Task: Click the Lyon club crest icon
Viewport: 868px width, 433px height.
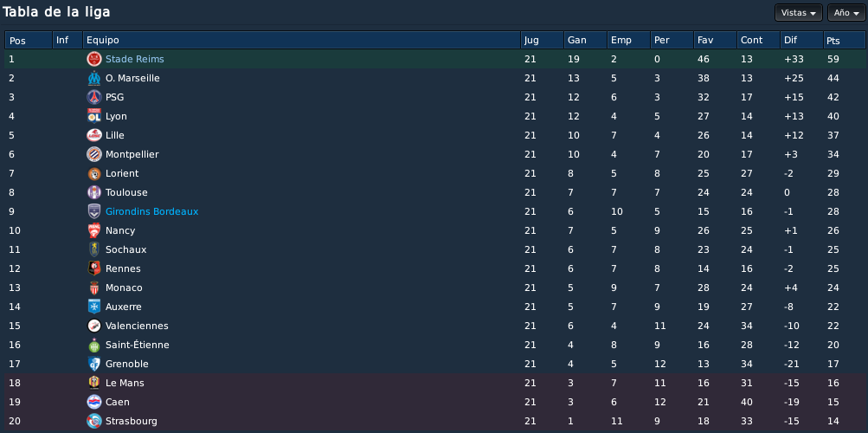Action: [94, 116]
